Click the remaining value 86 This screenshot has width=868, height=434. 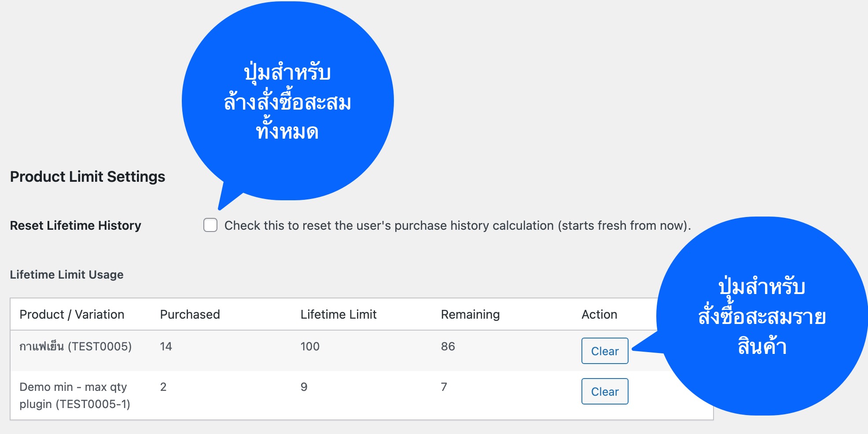(x=448, y=346)
